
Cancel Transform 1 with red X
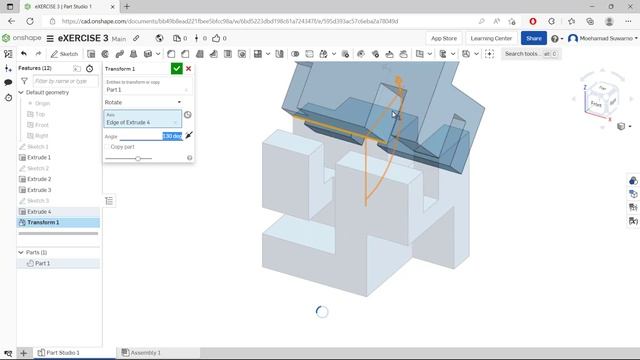click(189, 69)
